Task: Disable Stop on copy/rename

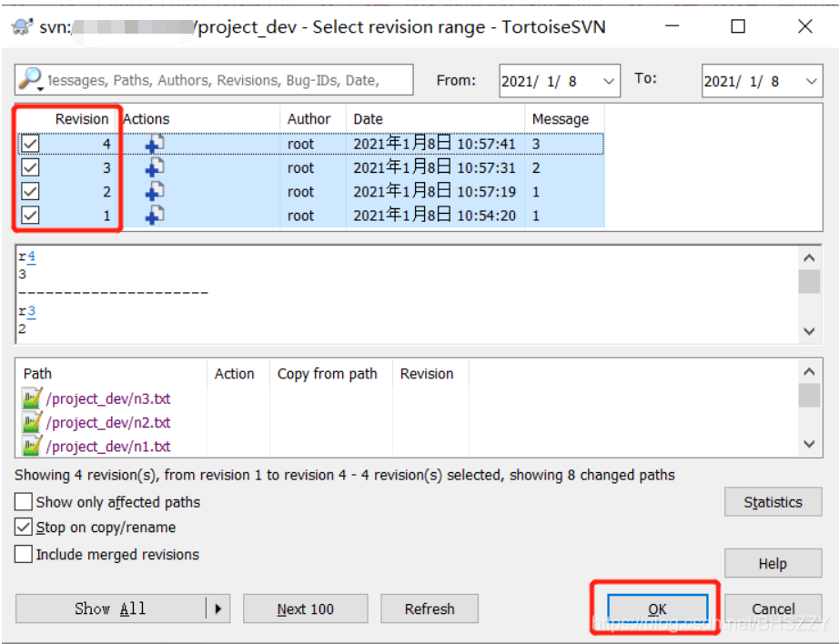Action: click(23, 528)
